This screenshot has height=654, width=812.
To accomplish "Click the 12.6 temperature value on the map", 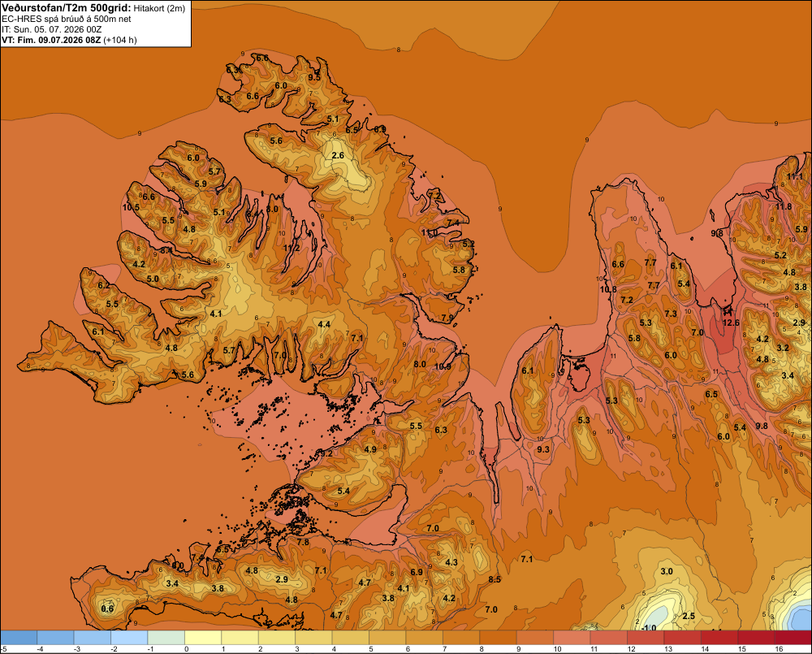I will click(731, 323).
